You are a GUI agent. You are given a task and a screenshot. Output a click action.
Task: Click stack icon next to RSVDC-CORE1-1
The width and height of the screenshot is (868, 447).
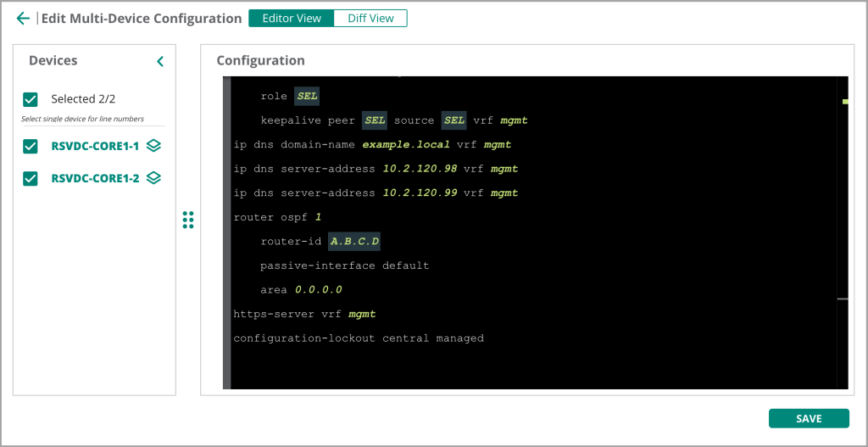click(x=153, y=146)
